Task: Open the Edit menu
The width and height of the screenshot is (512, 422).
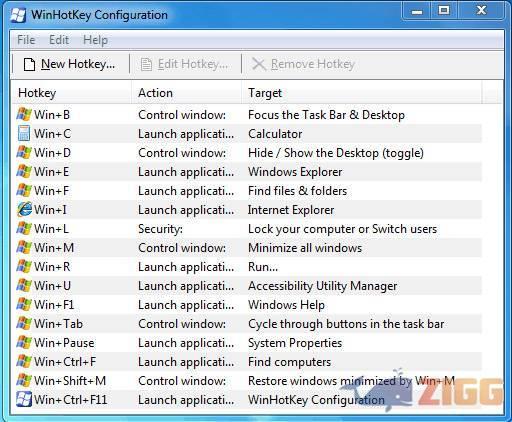Action: tap(59, 40)
